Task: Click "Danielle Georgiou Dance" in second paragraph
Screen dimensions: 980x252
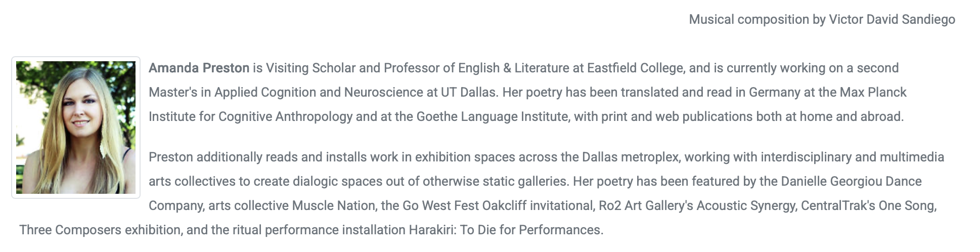Action: (x=851, y=182)
